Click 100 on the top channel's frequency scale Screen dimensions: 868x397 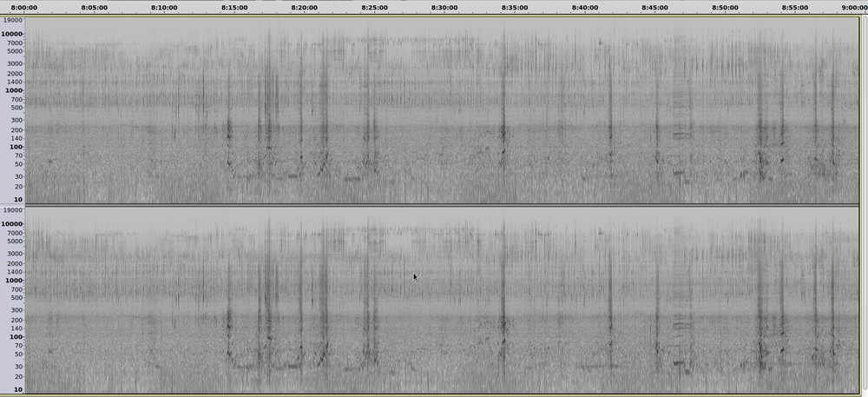point(16,147)
